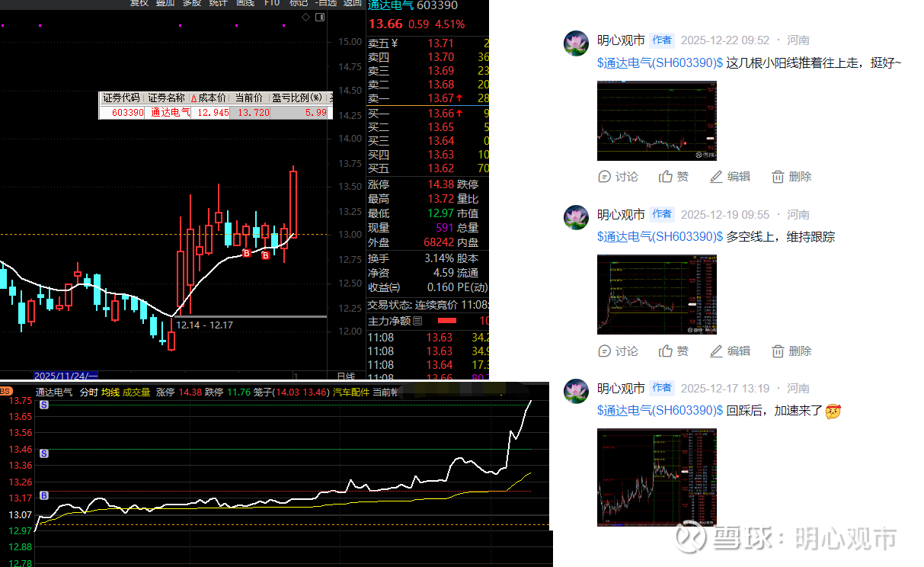Click the discuss icon under the 12-22 post
The width and height of the screenshot is (924, 567).
[x=605, y=177]
